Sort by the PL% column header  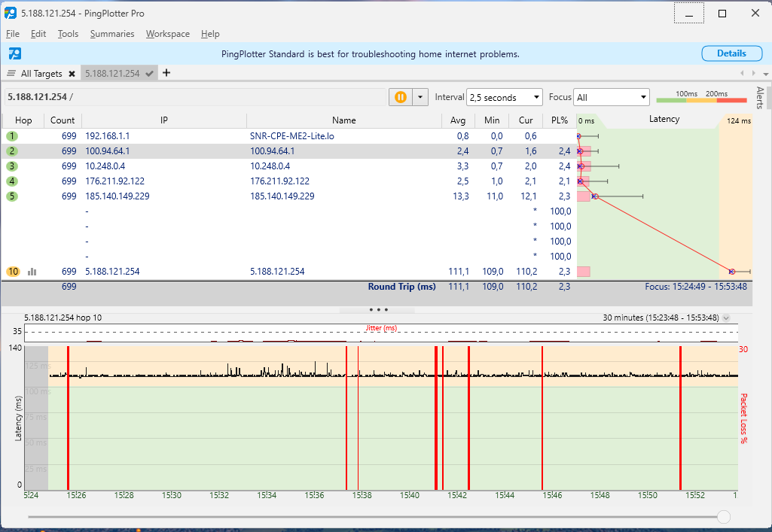coord(559,120)
